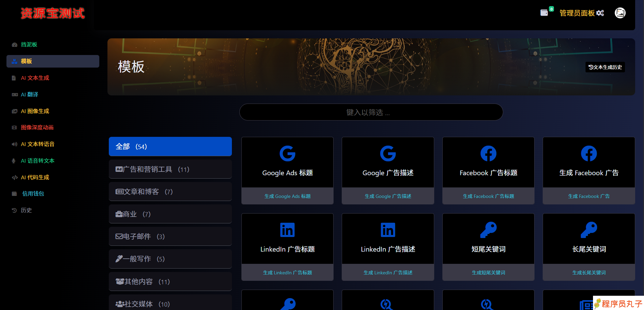Open AI 图像生成 from sidebar
The image size is (644, 310).
coord(35,111)
